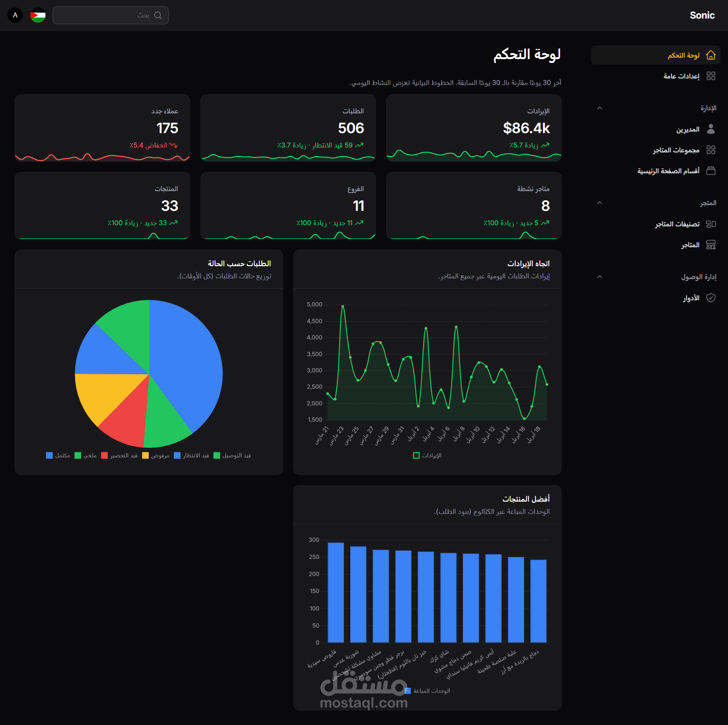Click the storefront icon next to المتاجر
This screenshot has width=728, height=725.
coord(711,245)
